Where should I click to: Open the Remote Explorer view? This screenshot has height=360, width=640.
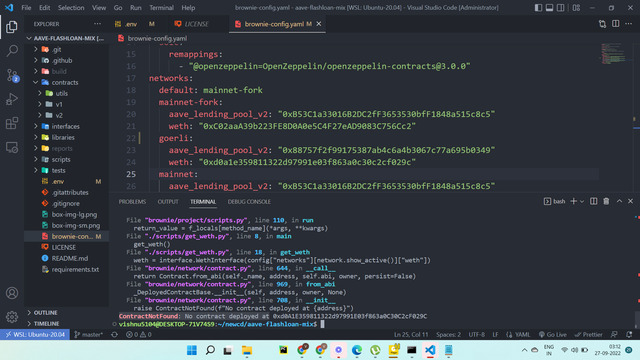coord(12,147)
